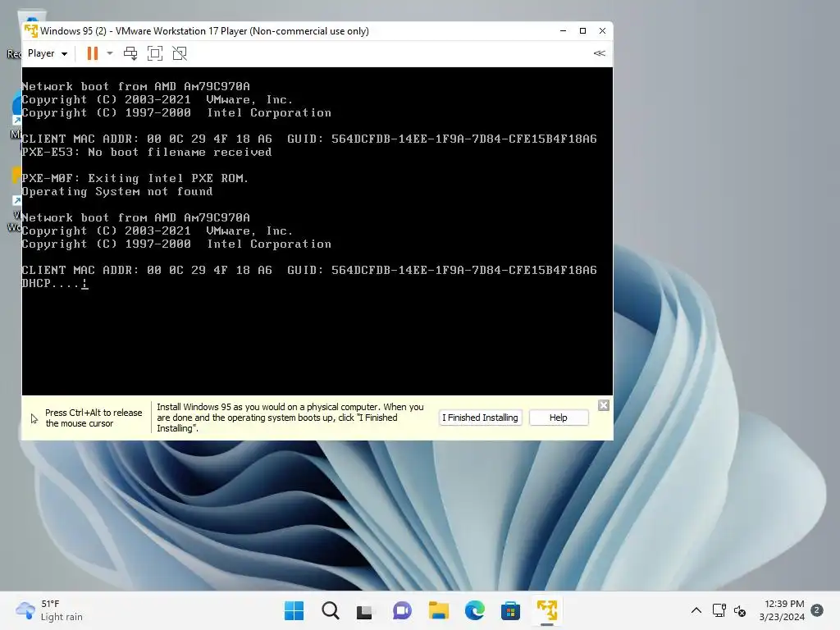Click VMware window title bar icon
The image size is (840, 630).
click(x=31, y=31)
